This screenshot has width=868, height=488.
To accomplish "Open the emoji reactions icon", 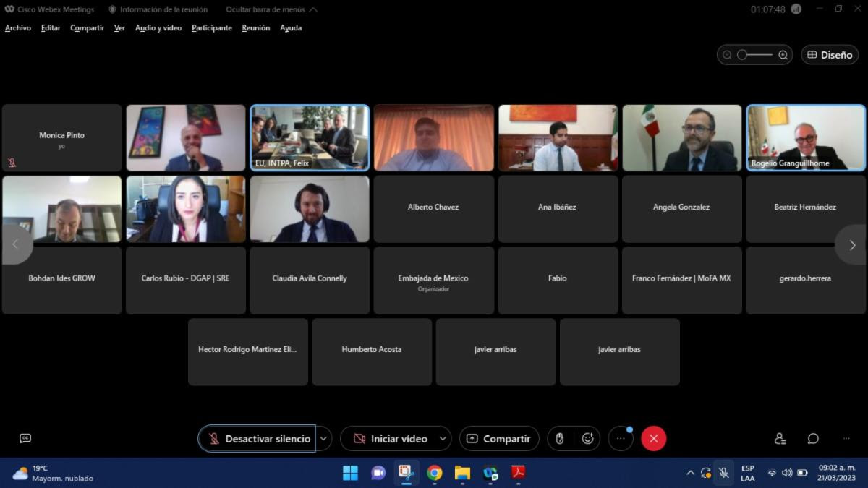I will coord(587,438).
